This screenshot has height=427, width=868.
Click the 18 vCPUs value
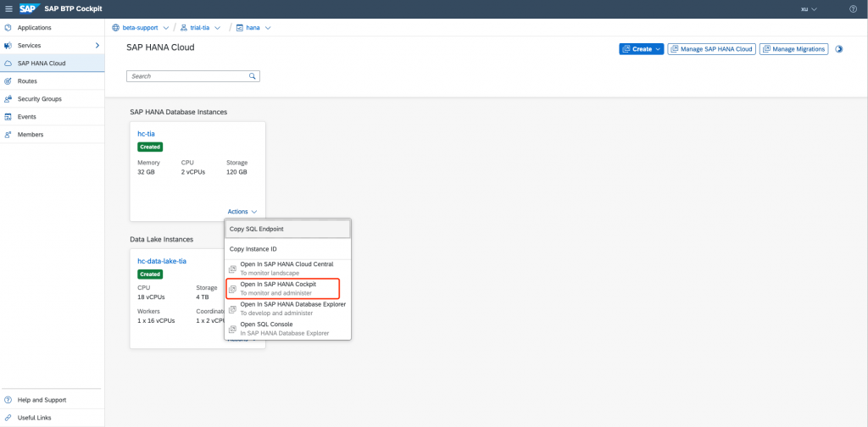(x=151, y=297)
